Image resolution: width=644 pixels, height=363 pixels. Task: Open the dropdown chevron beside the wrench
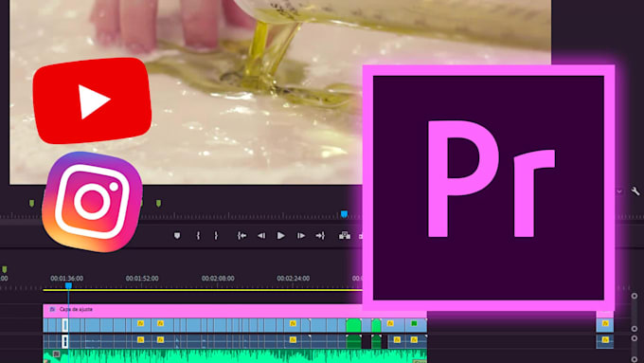pos(619,191)
